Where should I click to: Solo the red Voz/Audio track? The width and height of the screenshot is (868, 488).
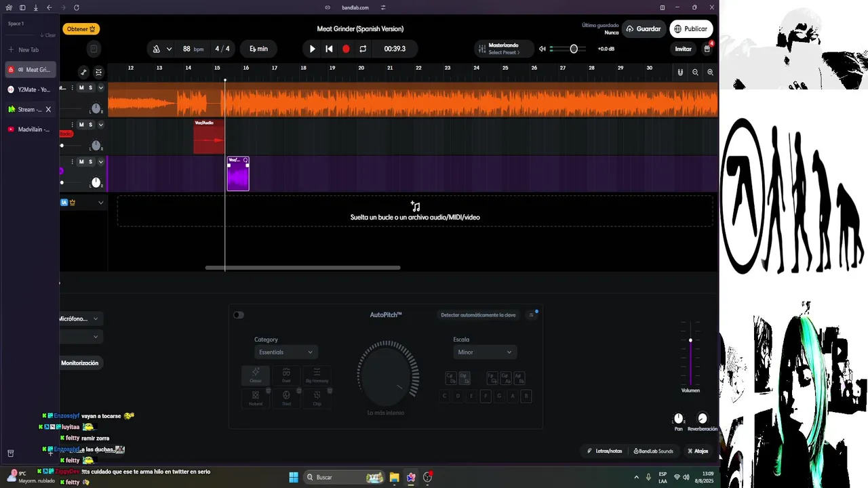[91, 125]
